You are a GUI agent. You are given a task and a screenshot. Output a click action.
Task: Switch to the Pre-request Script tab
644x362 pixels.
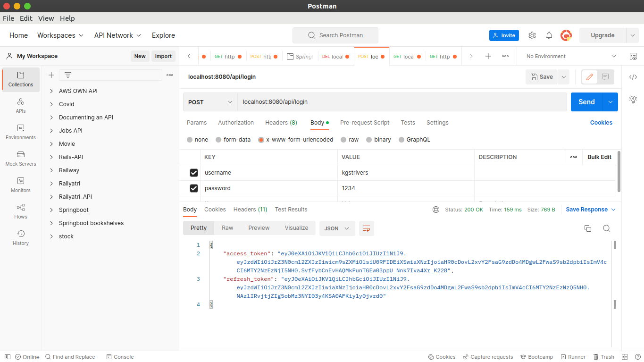[365, 123]
